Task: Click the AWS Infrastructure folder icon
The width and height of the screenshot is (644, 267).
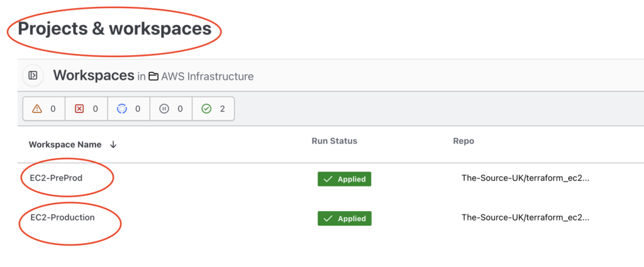Action: click(153, 76)
